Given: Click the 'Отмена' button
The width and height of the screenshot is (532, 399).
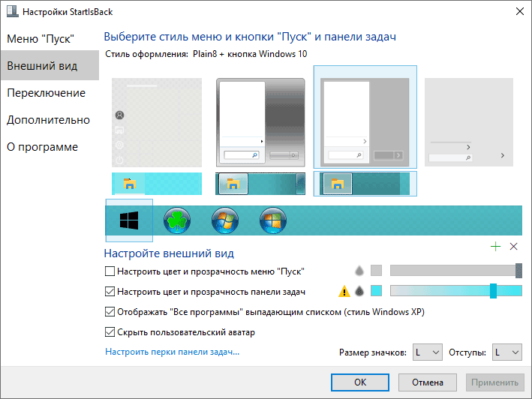Looking at the screenshot, I should point(428,382).
